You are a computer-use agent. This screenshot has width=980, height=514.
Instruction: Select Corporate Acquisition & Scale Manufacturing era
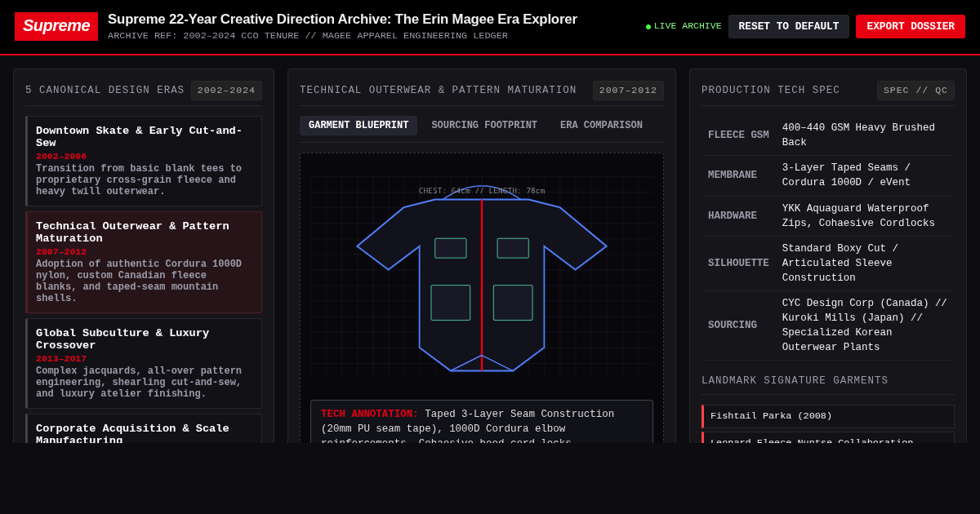click(x=144, y=429)
